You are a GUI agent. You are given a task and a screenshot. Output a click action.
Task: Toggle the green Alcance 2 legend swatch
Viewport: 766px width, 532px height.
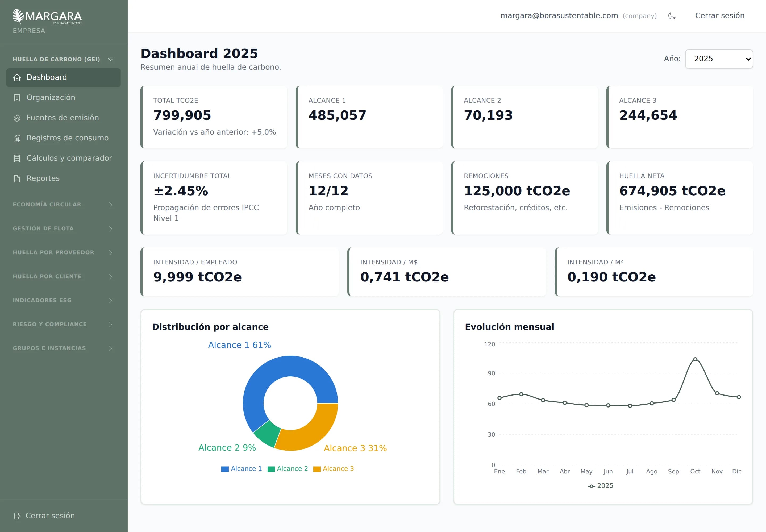click(271, 469)
